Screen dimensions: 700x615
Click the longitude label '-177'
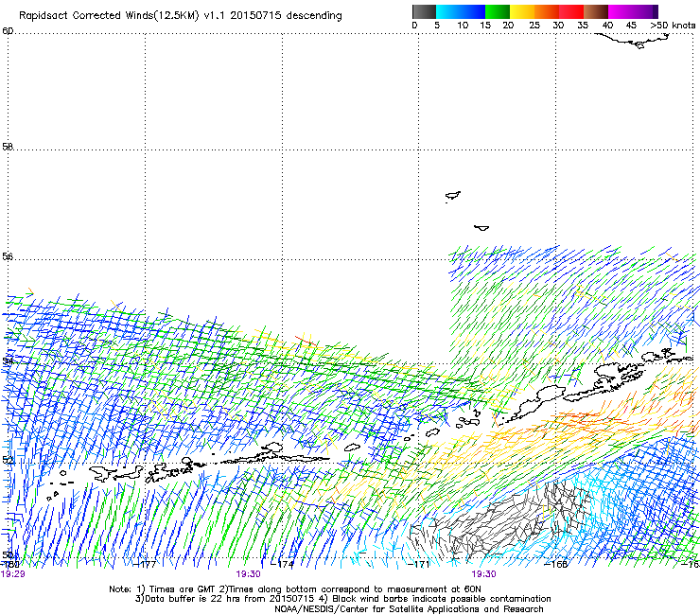pyautogui.click(x=145, y=564)
